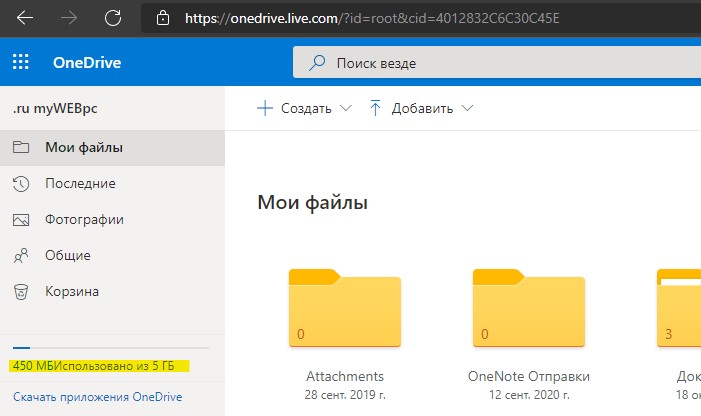Click 450 МБ Использовано из 5 ГБ storage text
701x416 pixels.
coord(93,366)
